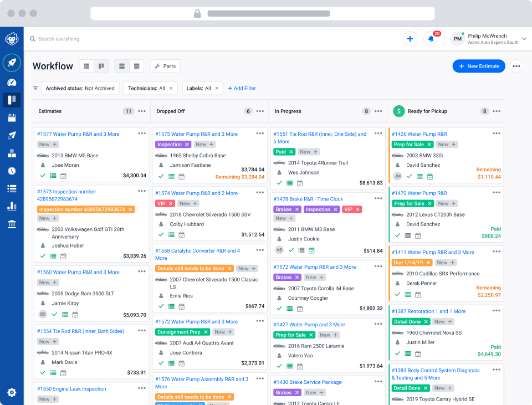Click the New Estimate button
The image size is (532, 405).
click(x=479, y=66)
